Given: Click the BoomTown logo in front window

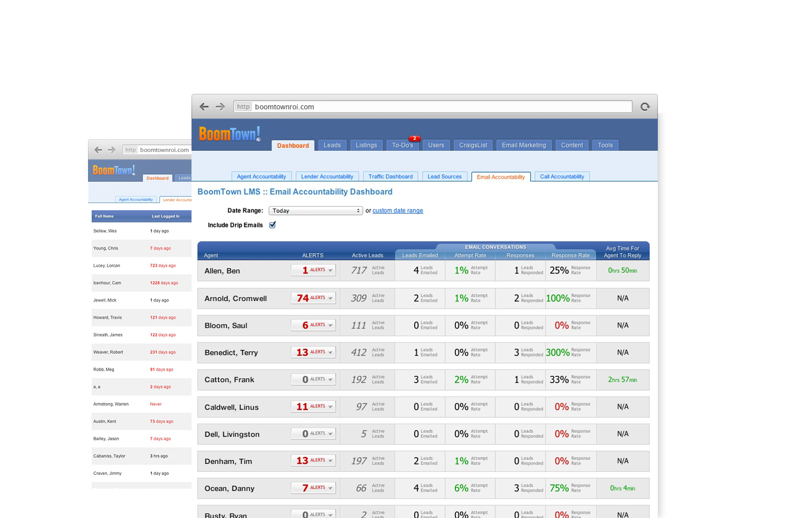Looking at the screenshot, I should 229,134.
